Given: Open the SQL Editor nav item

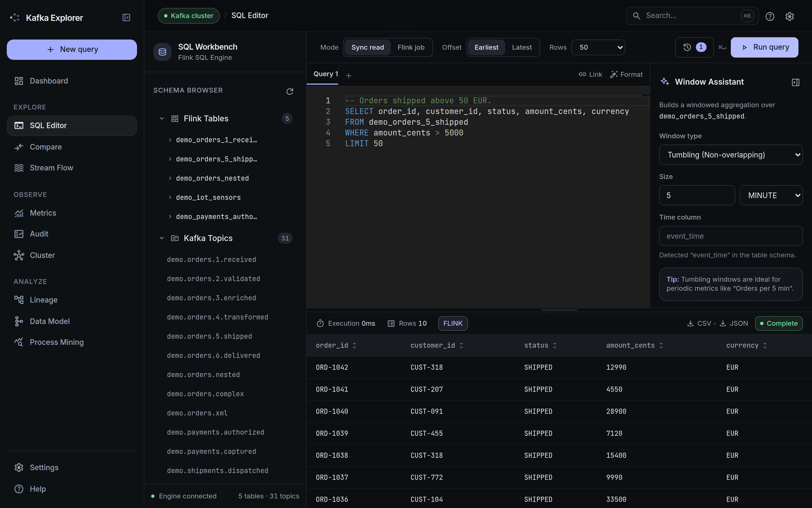Looking at the screenshot, I should click(72, 126).
